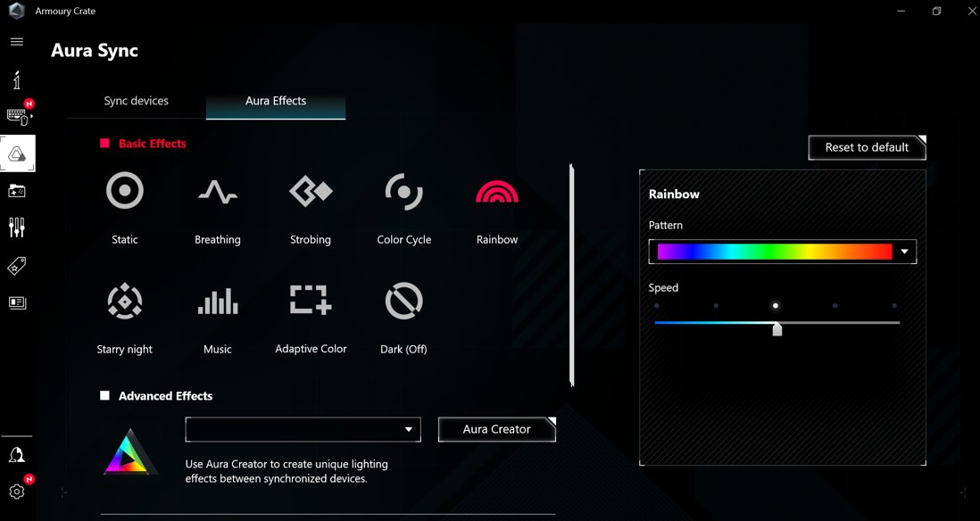Open the News sidebar icon
This screenshot has width=980, height=521.
(x=17, y=303)
